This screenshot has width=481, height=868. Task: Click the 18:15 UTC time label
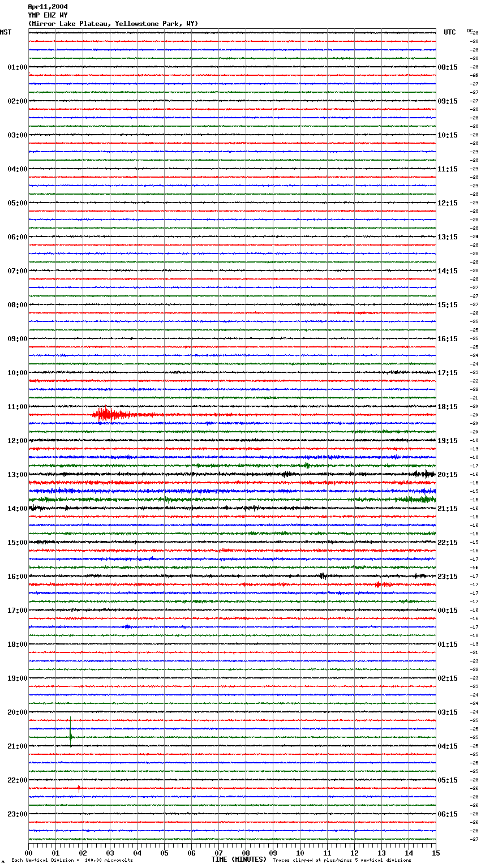(448, 407)
